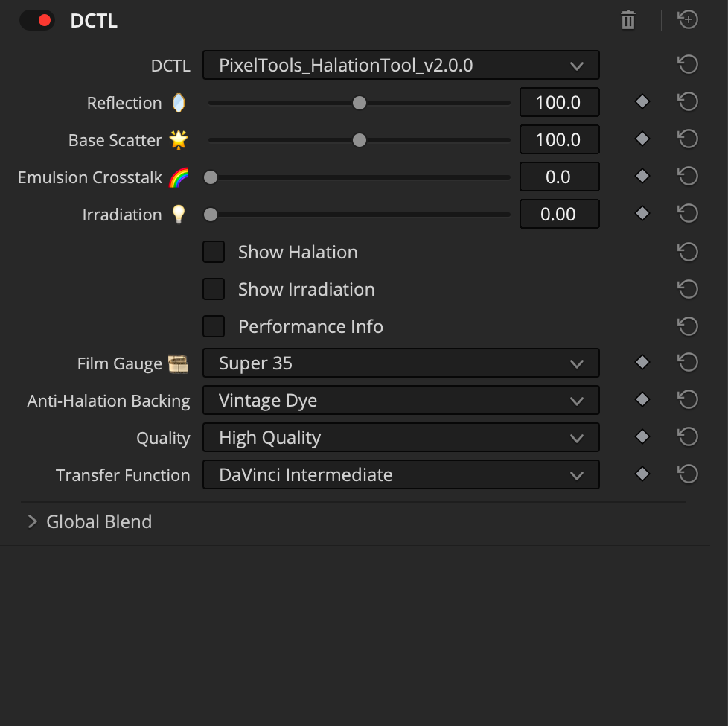Viewport: 728px width, 727px height.
Task: Enable Performance Info display
Action: [x=214, y=326]
